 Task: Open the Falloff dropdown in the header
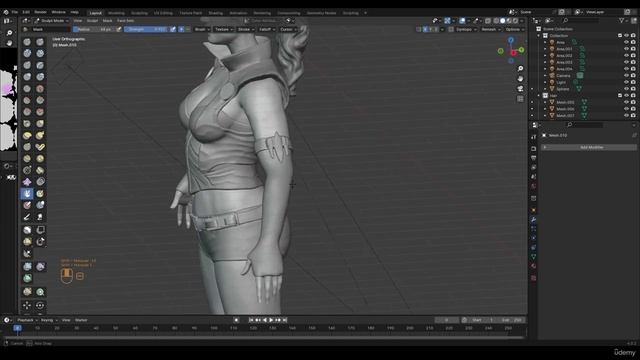point(267,29)
